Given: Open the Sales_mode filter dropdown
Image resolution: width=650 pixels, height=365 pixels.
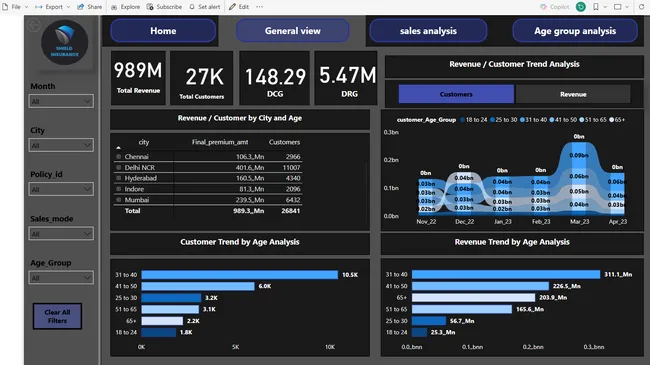Looking at the screenshot, I should point(61,234).
